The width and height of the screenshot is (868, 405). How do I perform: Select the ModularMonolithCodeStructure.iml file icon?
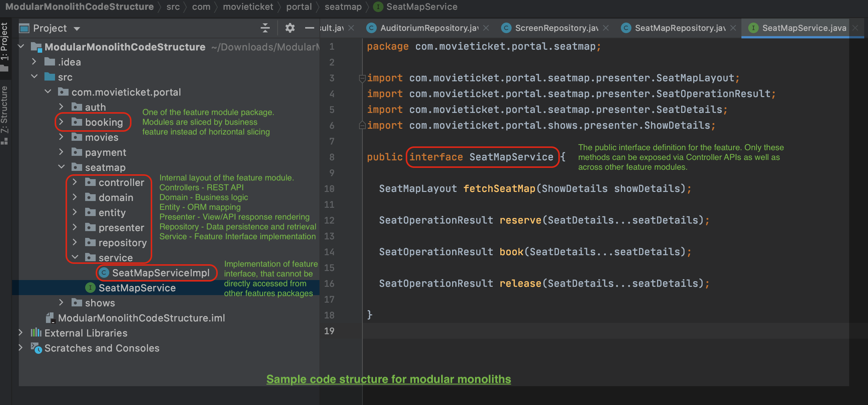(x=50, y=318)
